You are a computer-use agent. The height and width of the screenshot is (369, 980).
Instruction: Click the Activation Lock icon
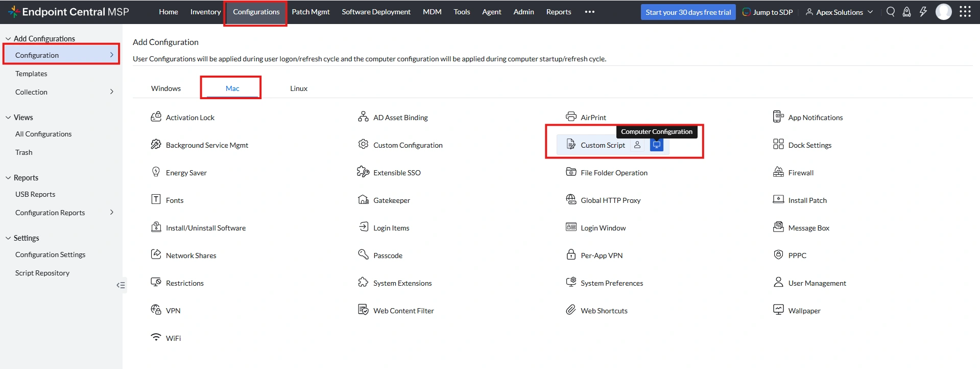pyautogui.click(x=156, y=117)
